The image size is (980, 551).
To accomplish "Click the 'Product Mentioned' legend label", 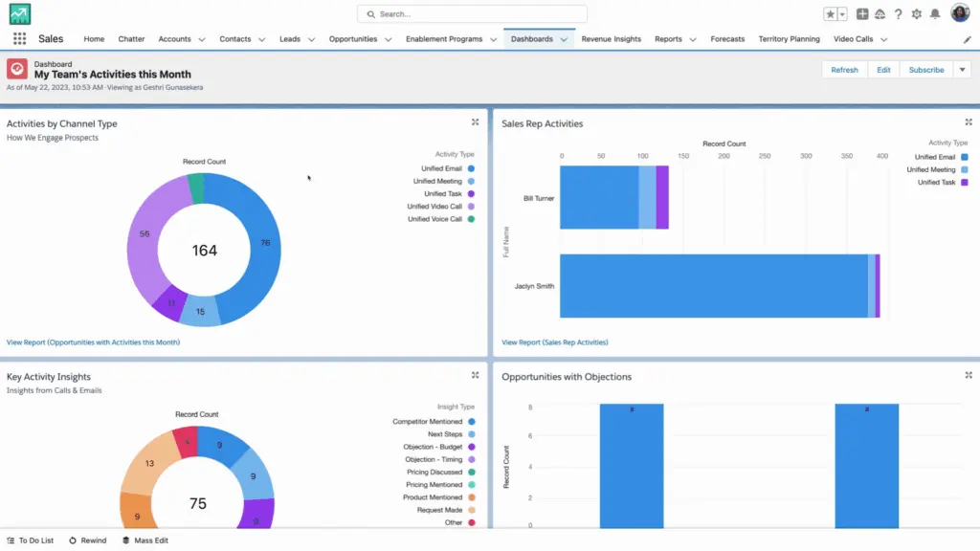I will pos(433,497).
